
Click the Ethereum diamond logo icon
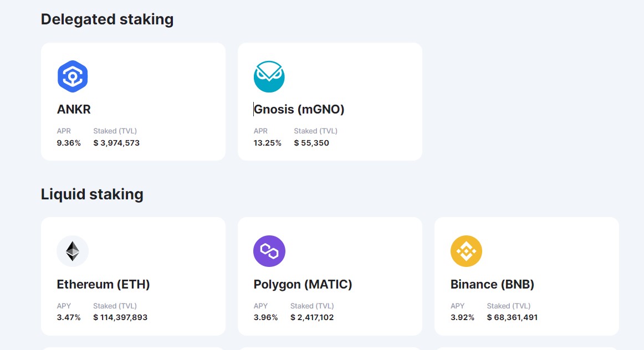(73, 251)
